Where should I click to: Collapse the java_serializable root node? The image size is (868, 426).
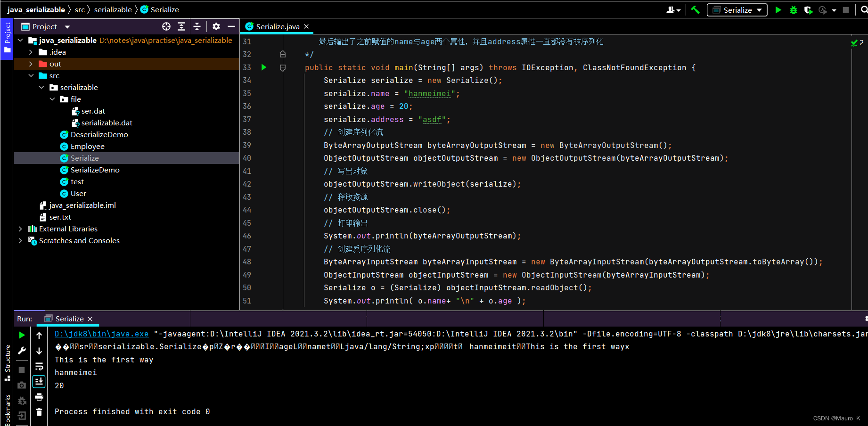[x=20, y=41]
